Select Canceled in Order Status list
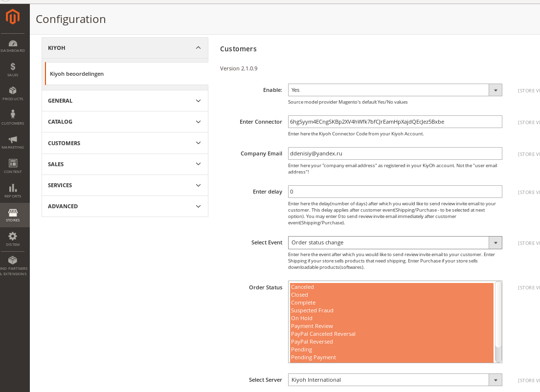 coord(392,287)
